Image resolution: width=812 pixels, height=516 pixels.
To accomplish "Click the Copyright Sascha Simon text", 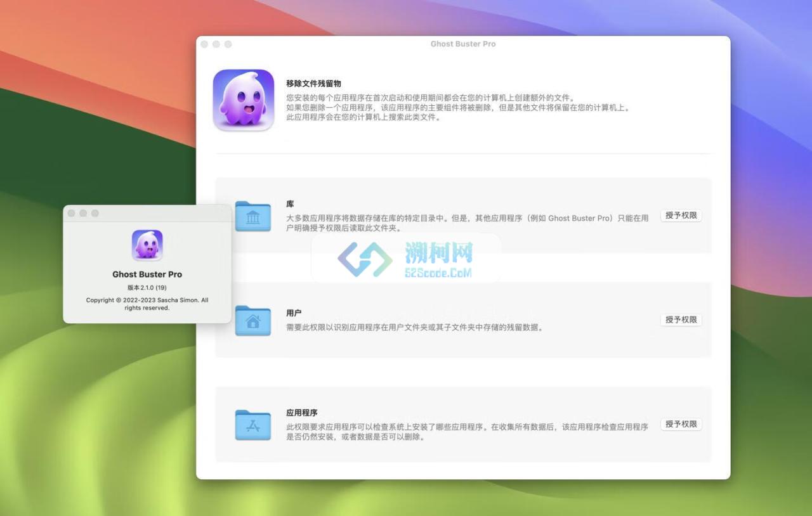I will tap(147, 304).
